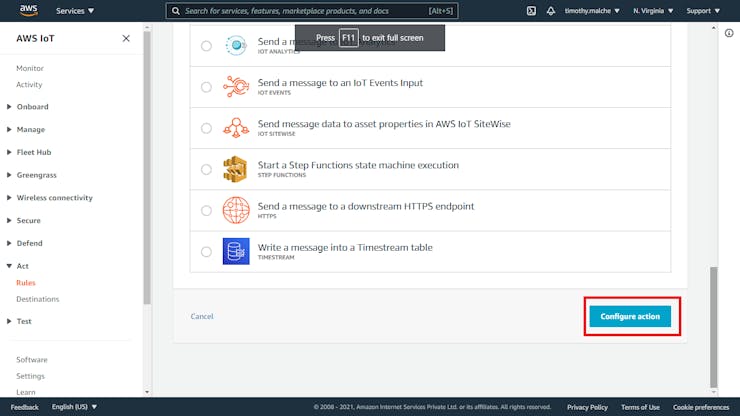Click the IoT Analytics service icon
Image resolution: width=740 pixels, height=416 pixels.
click(x=236, y=45)
